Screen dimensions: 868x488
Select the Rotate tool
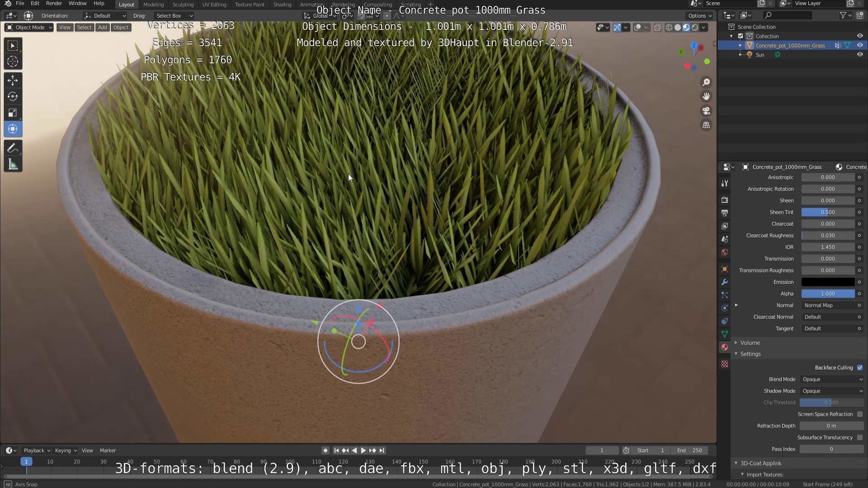(x=13, y=96)
